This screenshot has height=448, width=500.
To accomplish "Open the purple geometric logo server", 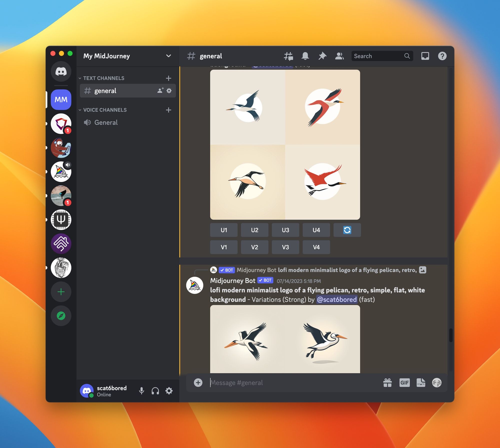I will tap(61, 244).
